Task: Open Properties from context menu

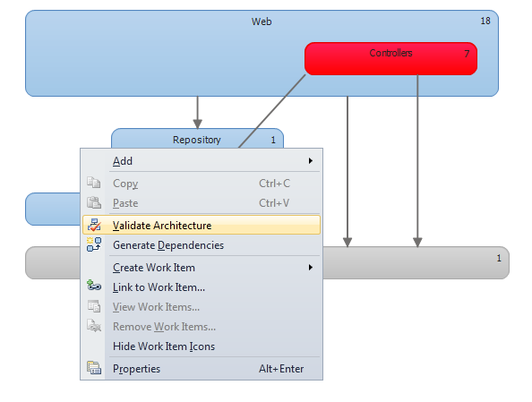Action: [202, 368]
